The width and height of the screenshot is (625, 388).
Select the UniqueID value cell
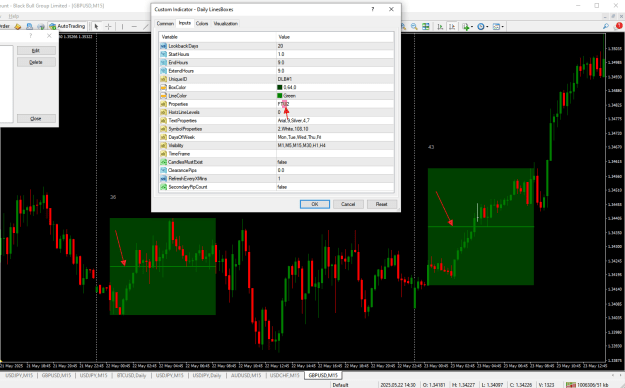335,79
